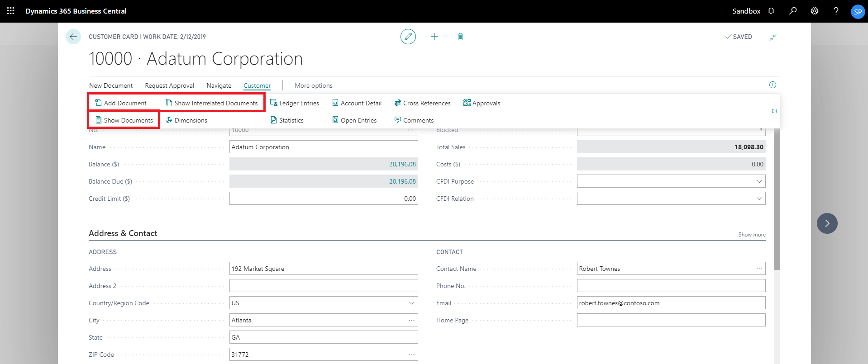Screen dimensions: 868x364
Task: Expand the CFDI Relation dropdown
Action: [759, 199]
